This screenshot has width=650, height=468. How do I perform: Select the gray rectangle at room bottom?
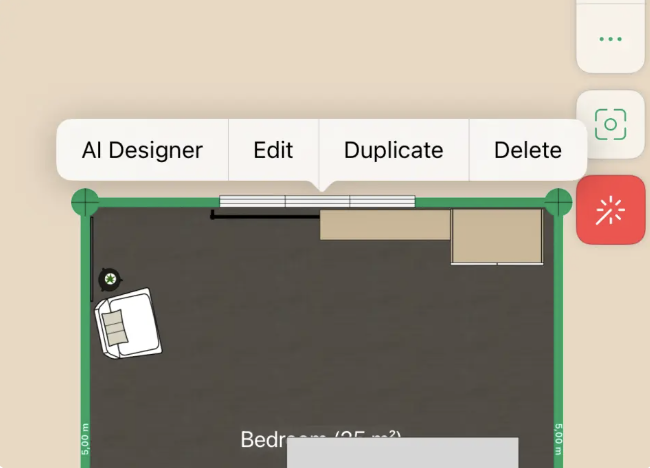click(403, 453)
